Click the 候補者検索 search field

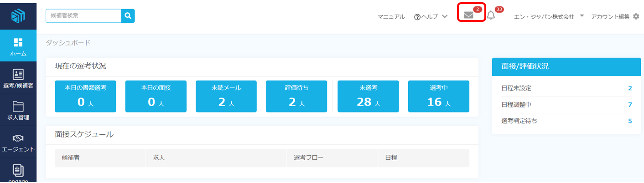[x=83, y=16]
